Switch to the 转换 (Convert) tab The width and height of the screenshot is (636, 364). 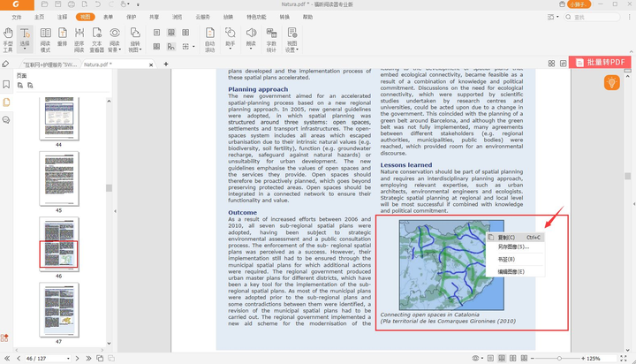284,17
